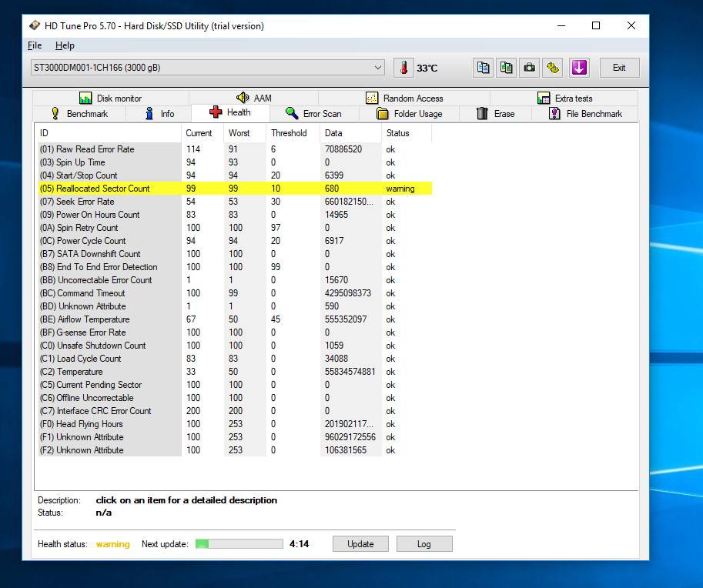
Task: Go to the Folder Usage tab
Action: coord(410,114)
